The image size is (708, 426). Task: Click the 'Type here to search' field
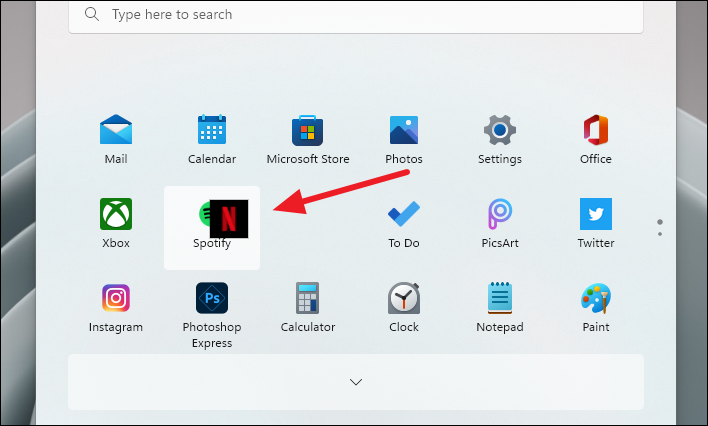(x=356, y=15)
